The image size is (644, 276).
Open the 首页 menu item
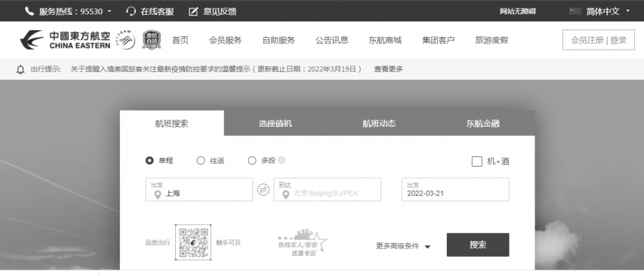tap(180, 40)
